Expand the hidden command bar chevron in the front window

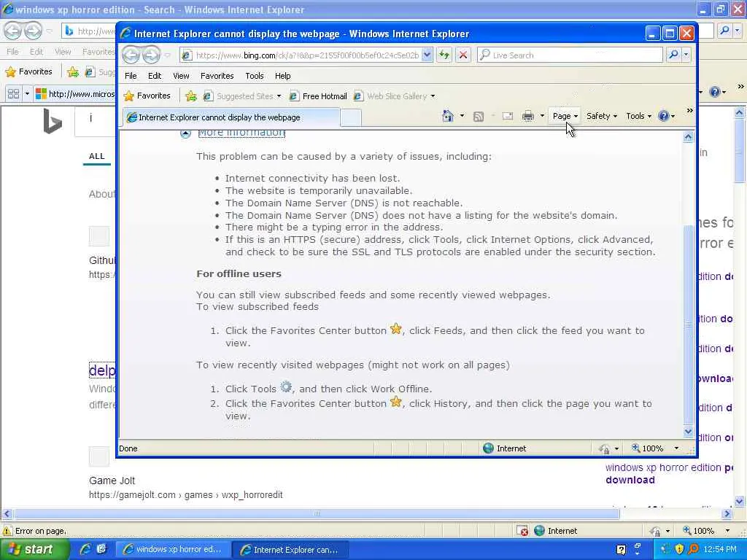click(x=689, y=111)
